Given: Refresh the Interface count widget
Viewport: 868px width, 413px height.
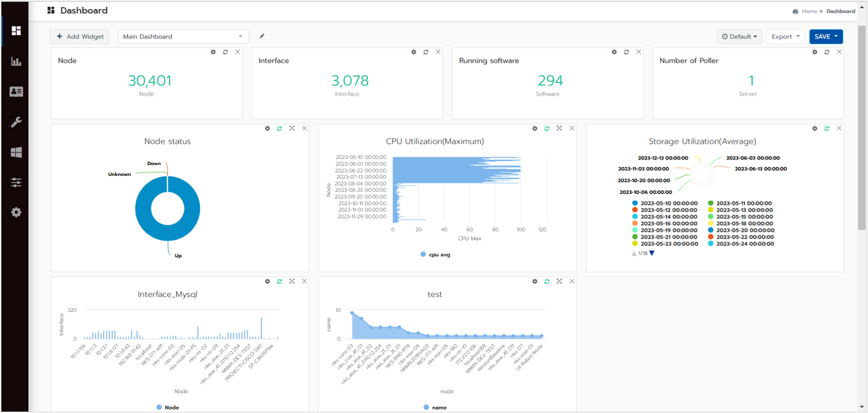Looking at the screenshot, I should pos(426,52).
